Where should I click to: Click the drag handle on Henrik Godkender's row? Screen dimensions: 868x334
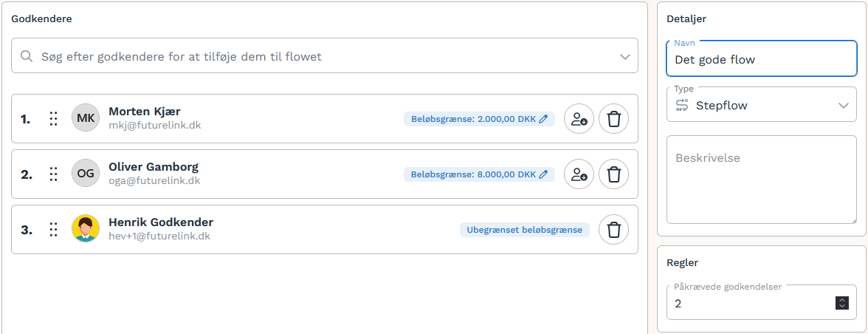click(x=53, y=229)
